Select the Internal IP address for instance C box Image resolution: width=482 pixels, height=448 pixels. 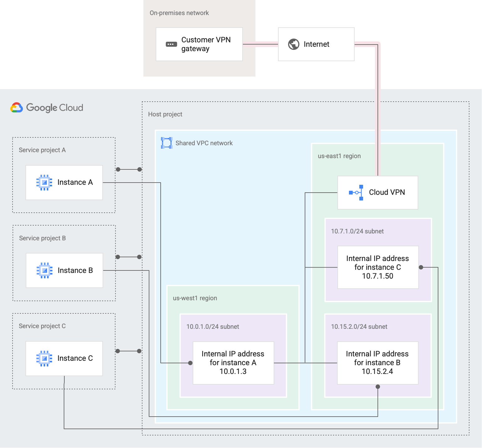pyautogui.click(x=378, y=267)
